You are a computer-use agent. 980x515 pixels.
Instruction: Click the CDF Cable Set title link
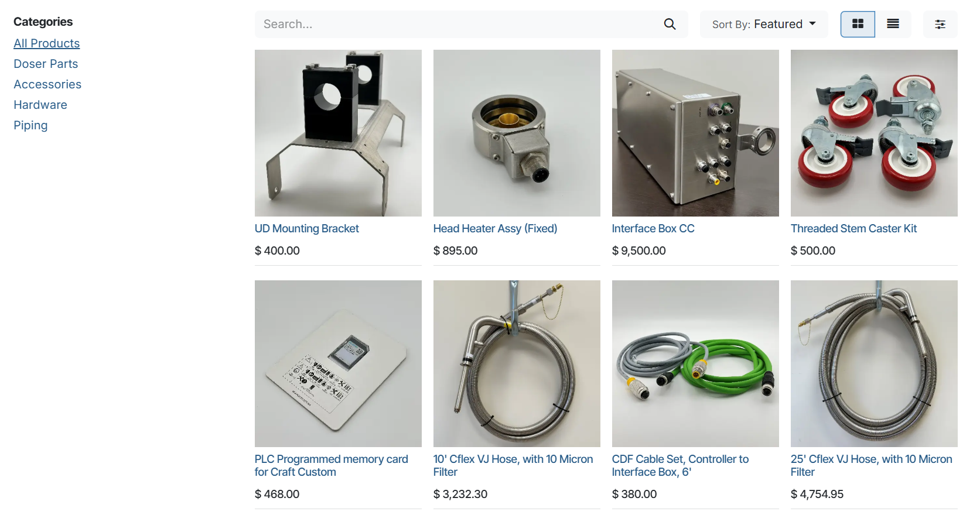680,466
